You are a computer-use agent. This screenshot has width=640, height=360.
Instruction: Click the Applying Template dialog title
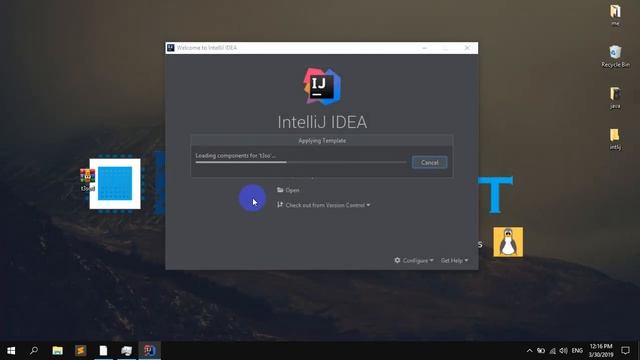point(322,140)
